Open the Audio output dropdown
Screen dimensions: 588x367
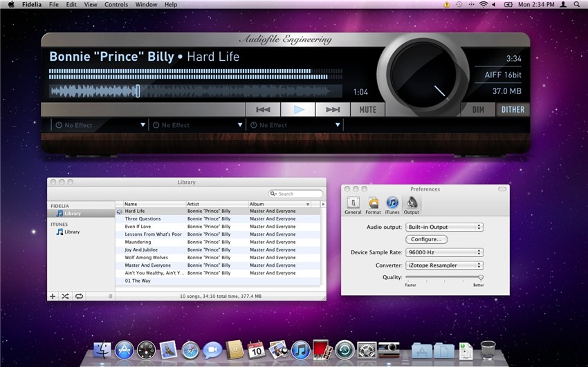(x=445, y=227)
